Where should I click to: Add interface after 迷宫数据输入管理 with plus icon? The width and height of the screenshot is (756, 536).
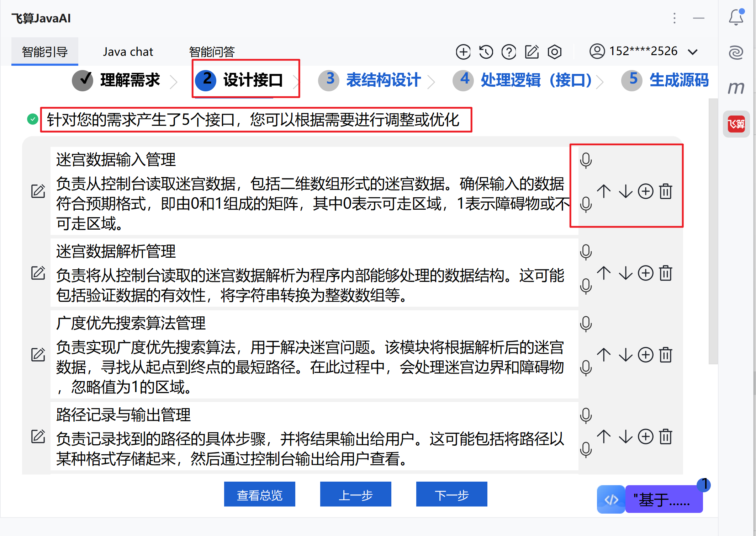pyautogui.click(x=645, y=191)
